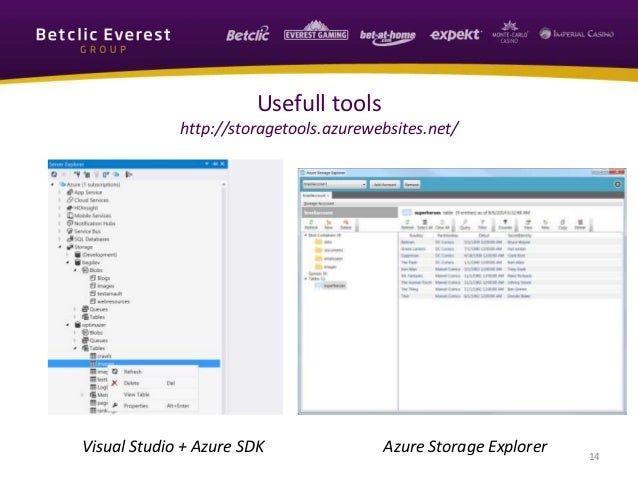Viewport: 638px width, 479px height.
Task: Open the settings gear in Azure Storage Explorer
Action: 618,184
